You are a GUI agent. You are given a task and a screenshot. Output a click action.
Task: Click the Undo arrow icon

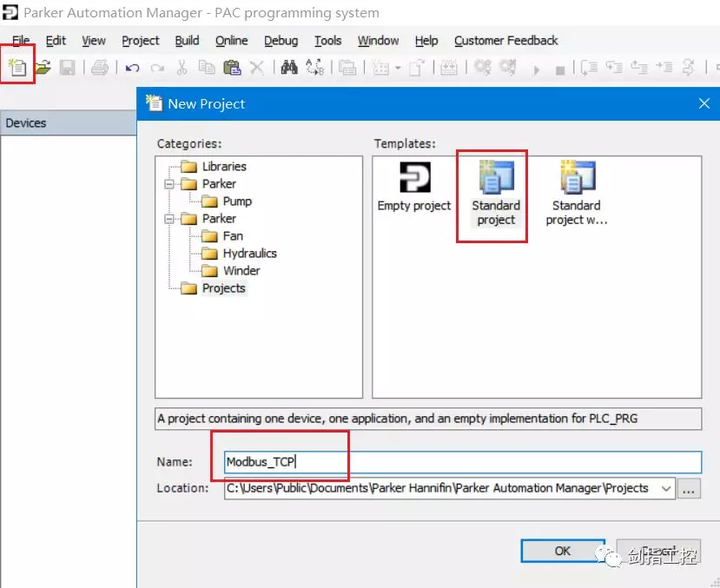pyautogui.click(x=132, y=67)
